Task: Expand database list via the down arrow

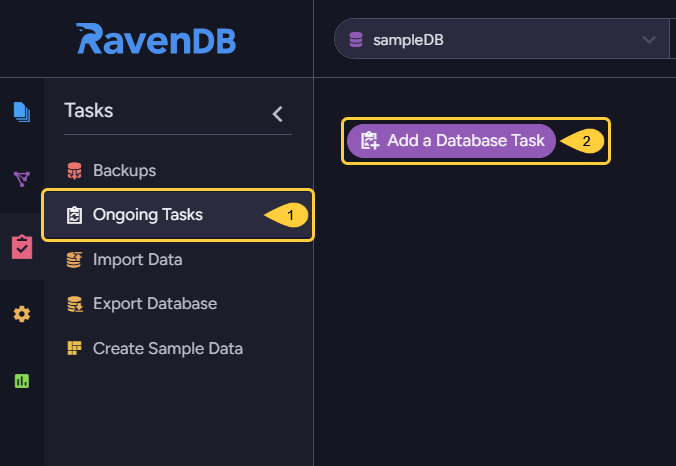Action: click(649, 40)
